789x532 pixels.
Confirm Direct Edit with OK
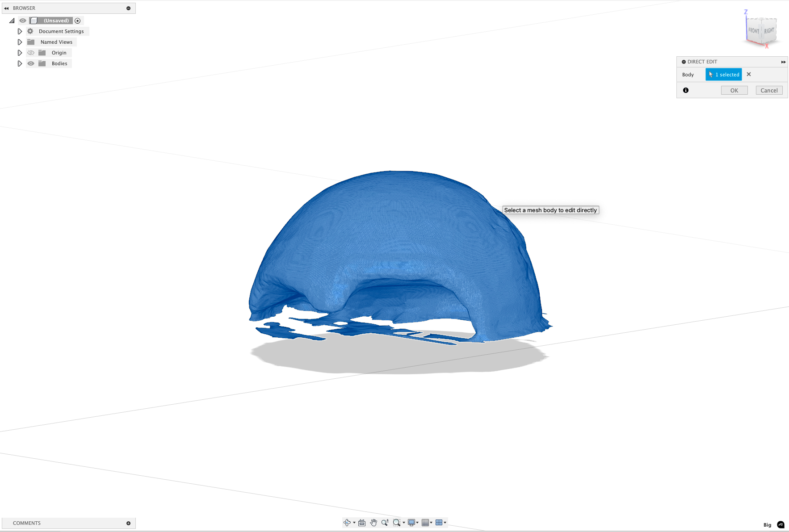click(x=734, y=90)
